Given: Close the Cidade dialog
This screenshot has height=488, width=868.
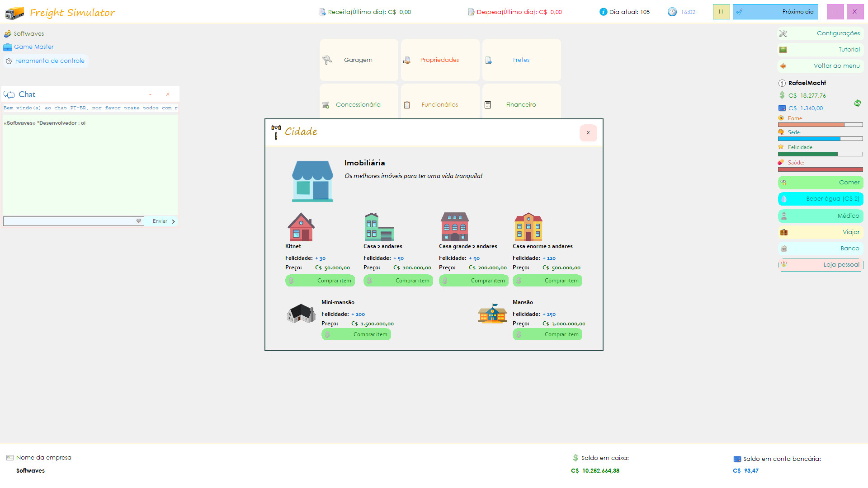Looking at the screenshot, I should pyautogui.click(x=588, y=133).
